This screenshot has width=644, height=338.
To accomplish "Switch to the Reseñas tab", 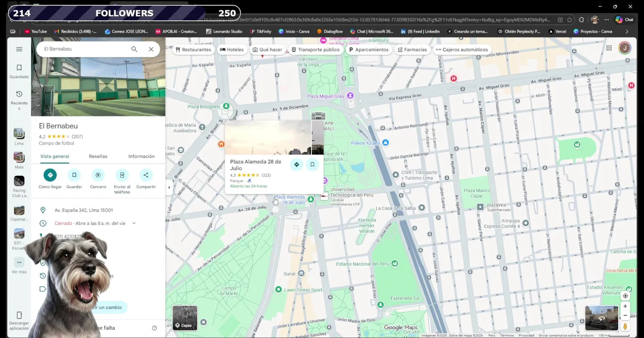I will point(98,156).
